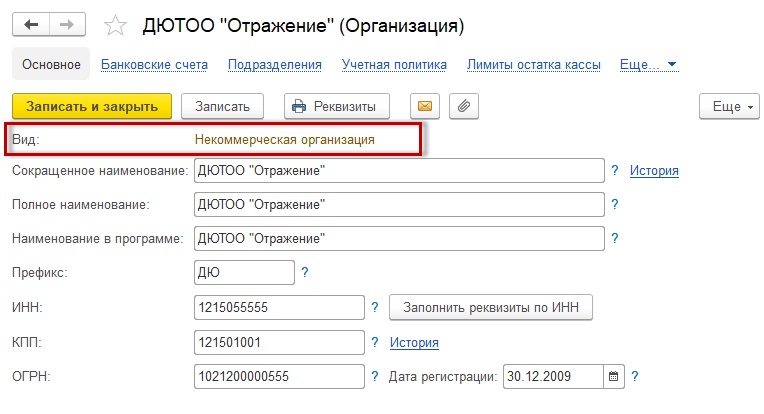Open История link next to КПП

[414, 343]
